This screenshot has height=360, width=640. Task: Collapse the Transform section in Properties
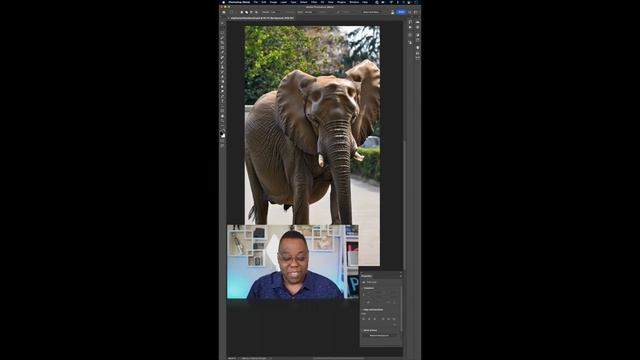tap(363, 288)
